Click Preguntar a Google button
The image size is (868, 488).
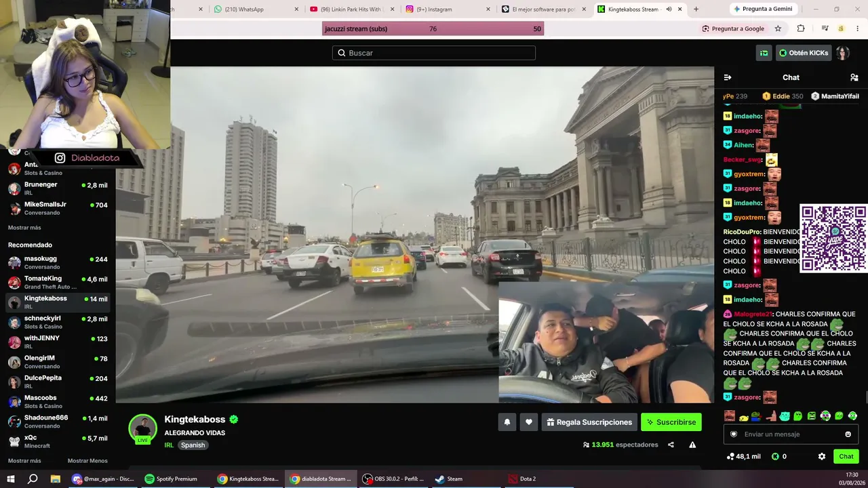(733, 28)
